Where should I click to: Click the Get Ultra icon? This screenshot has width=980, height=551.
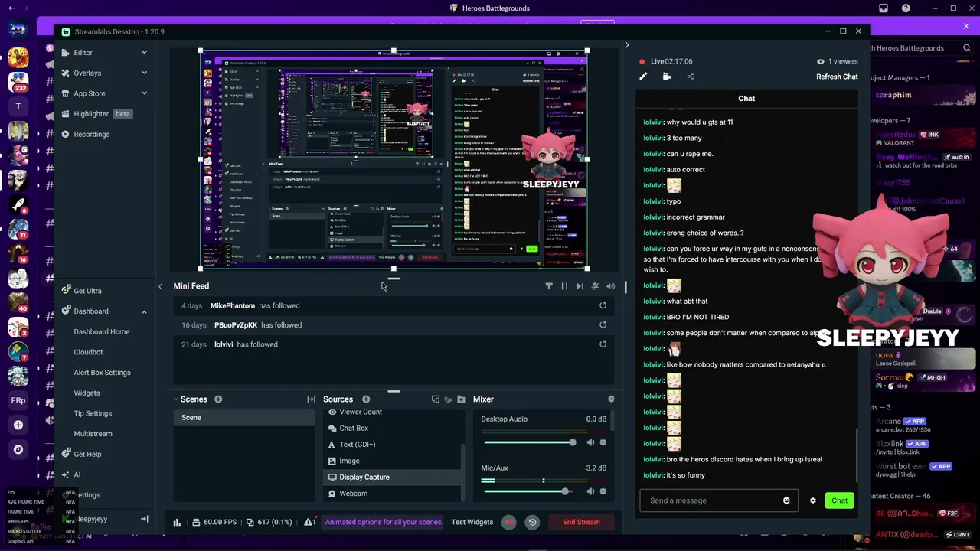[x=67, y=291]
